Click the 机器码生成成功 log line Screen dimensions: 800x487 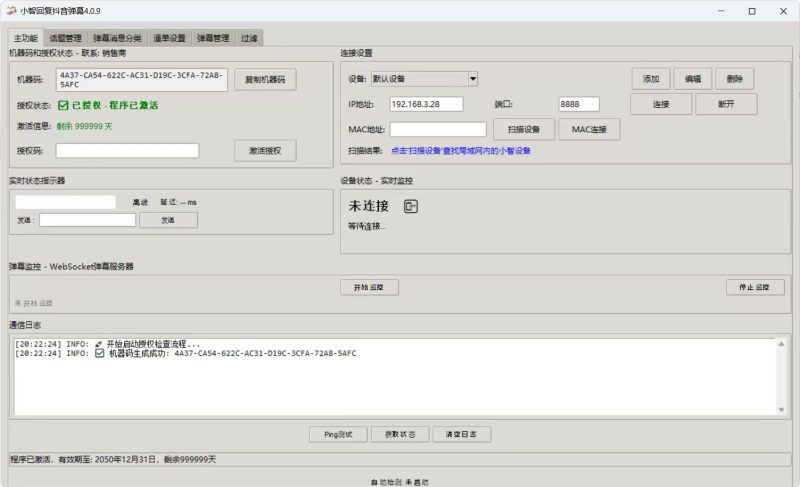tap(186, 353)
